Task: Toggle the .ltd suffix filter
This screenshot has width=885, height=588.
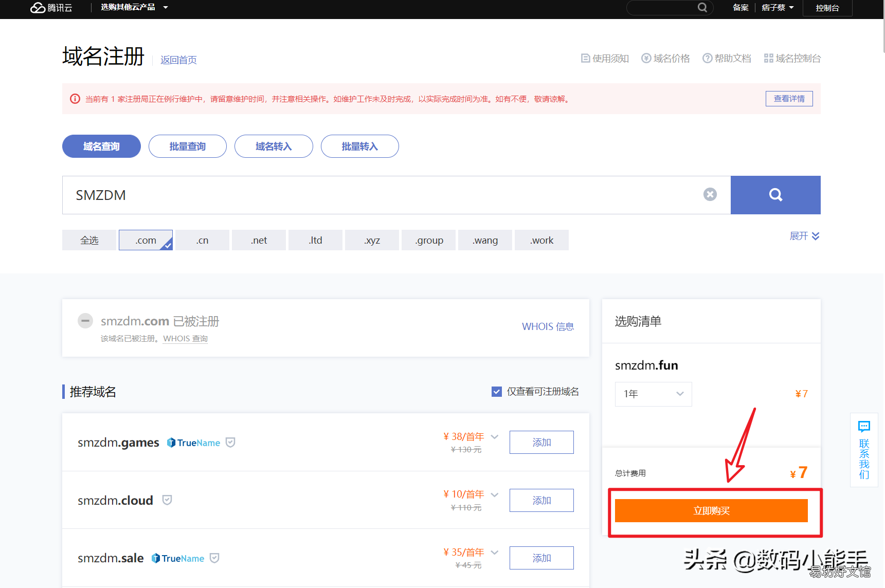Action: [x=315, y=240]
